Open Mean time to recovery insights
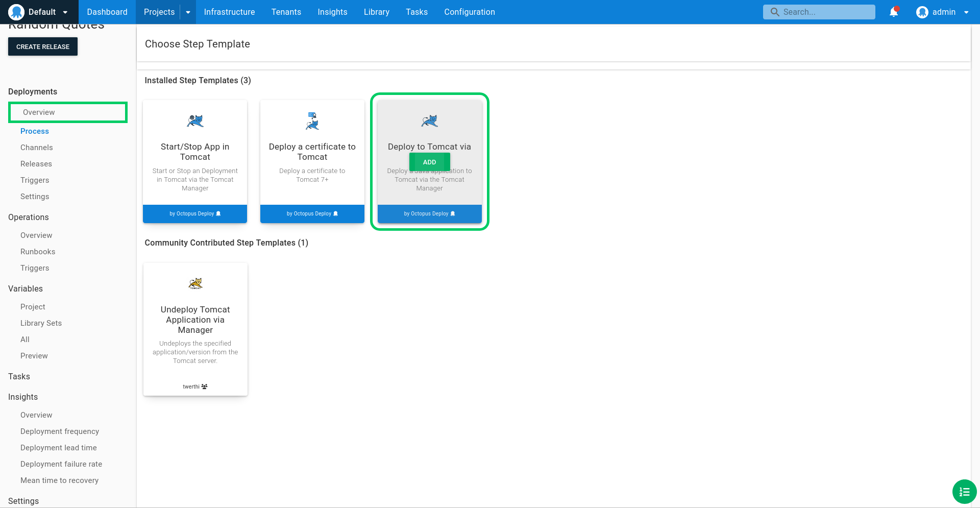Image resolution: width=980 pixels, height=508 pixels. [x=59, y=480]
